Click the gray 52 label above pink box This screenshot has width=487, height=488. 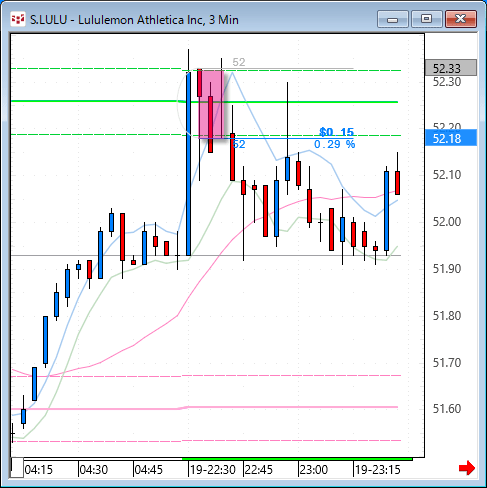click(x=239, y=62)
